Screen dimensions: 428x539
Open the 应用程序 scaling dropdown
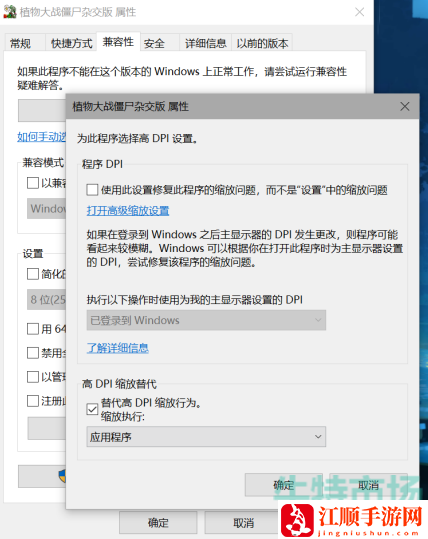coord(206,437)
